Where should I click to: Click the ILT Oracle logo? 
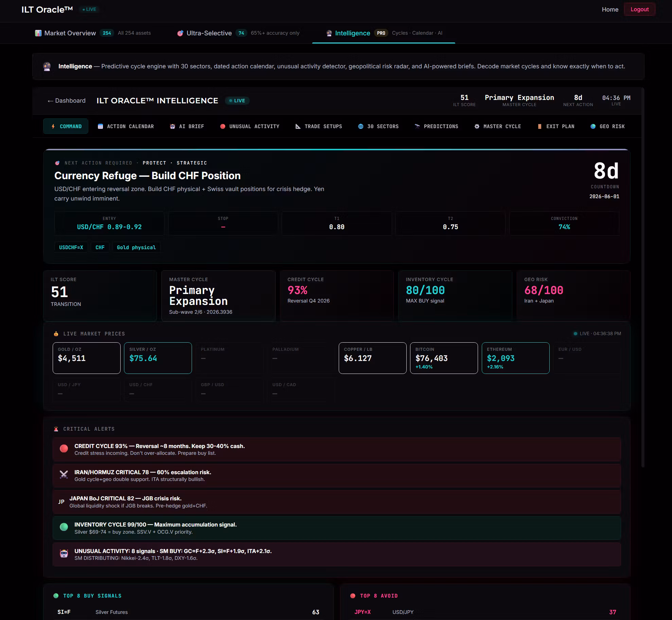tap(47, 10)
